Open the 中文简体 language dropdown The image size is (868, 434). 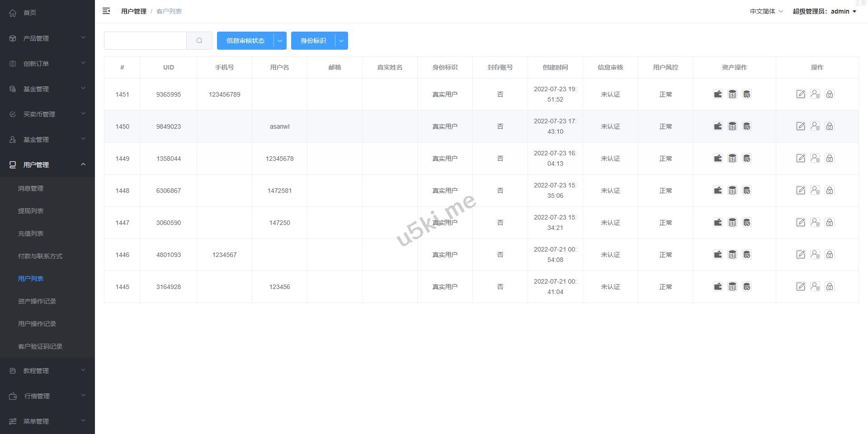coord(766,11)
